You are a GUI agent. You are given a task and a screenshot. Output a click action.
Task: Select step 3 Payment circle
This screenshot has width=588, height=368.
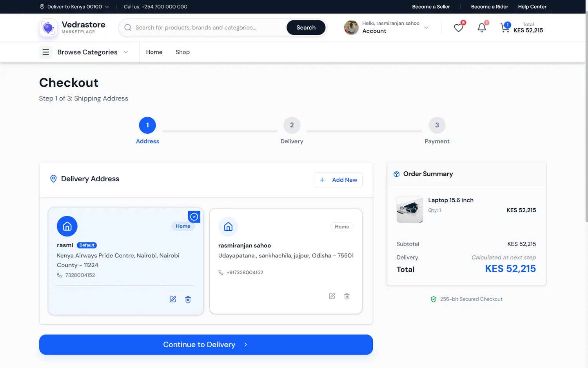coord(437,125)
